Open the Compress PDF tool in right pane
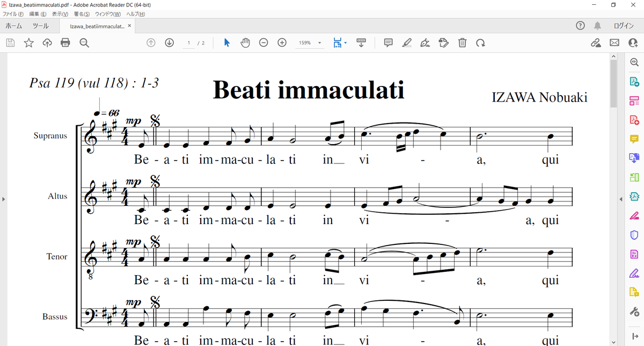This screenshot has width=644, height=346. coord(634,196)
